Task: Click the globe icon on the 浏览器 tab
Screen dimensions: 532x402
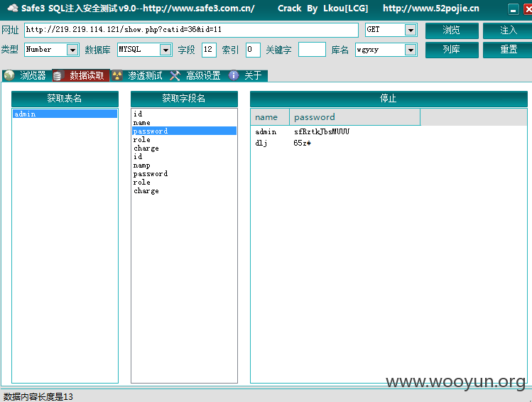Action: tap(9, 75)
